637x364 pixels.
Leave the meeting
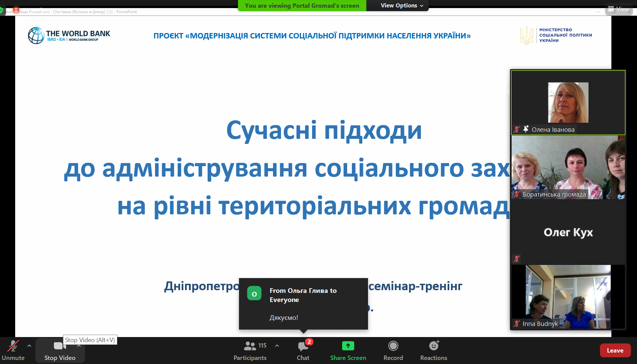615,351
